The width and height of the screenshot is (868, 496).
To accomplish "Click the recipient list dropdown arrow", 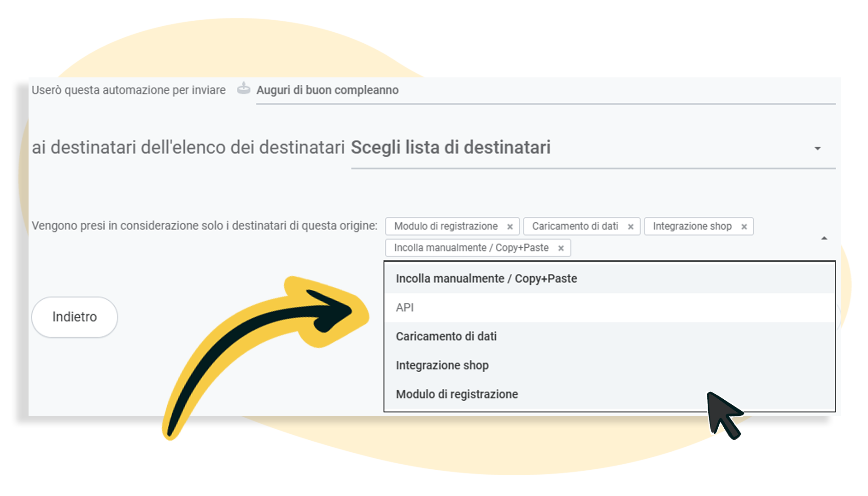I will pyautogui.click(x=817, y=148).
